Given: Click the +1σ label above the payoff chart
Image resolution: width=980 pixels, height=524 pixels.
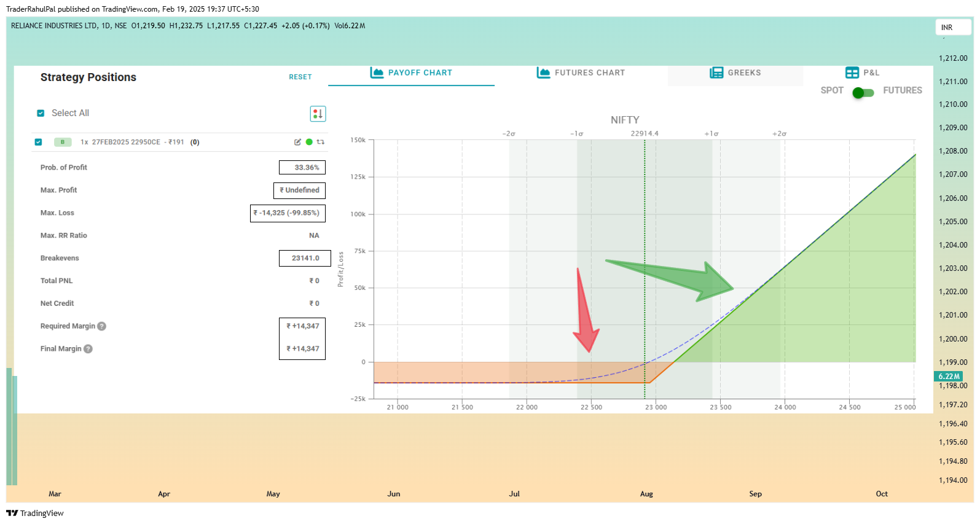Looking at the screenshot, I should (711, 133).
